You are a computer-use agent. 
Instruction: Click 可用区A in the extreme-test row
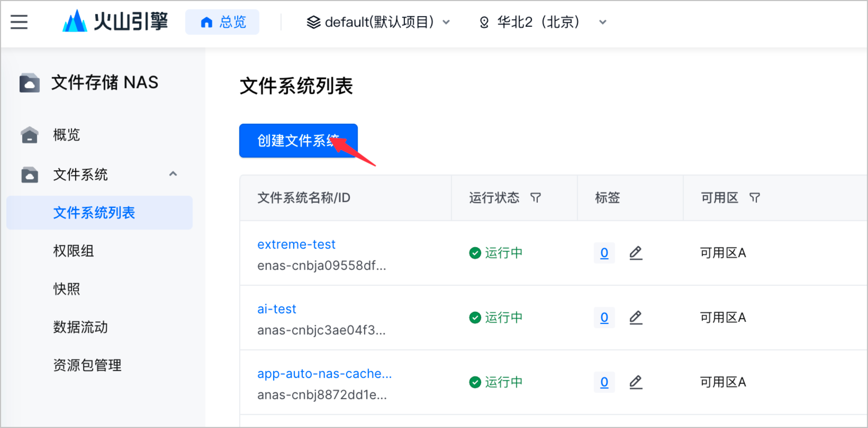tap(723, 253)
